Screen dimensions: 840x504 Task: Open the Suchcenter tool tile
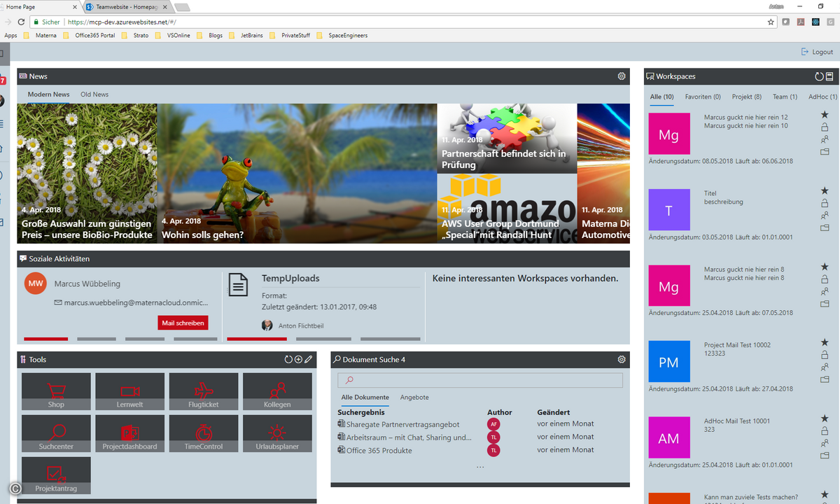click(56, 433)
